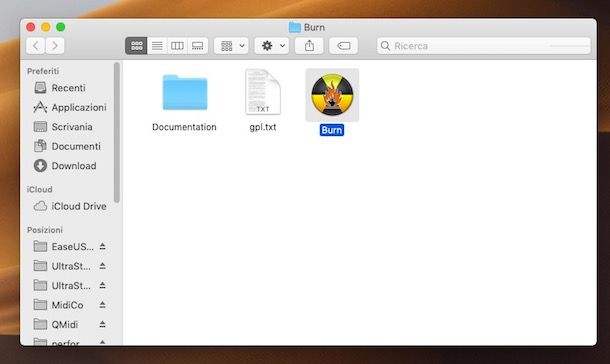The image size is (610, 364).
Task: Go back with the left arrow button
Action: tap(35, 46)
